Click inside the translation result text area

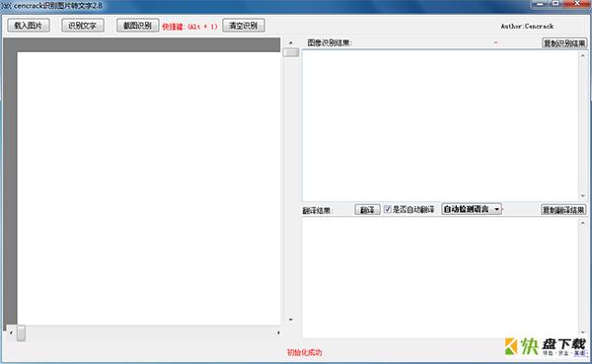click(440, 278)
